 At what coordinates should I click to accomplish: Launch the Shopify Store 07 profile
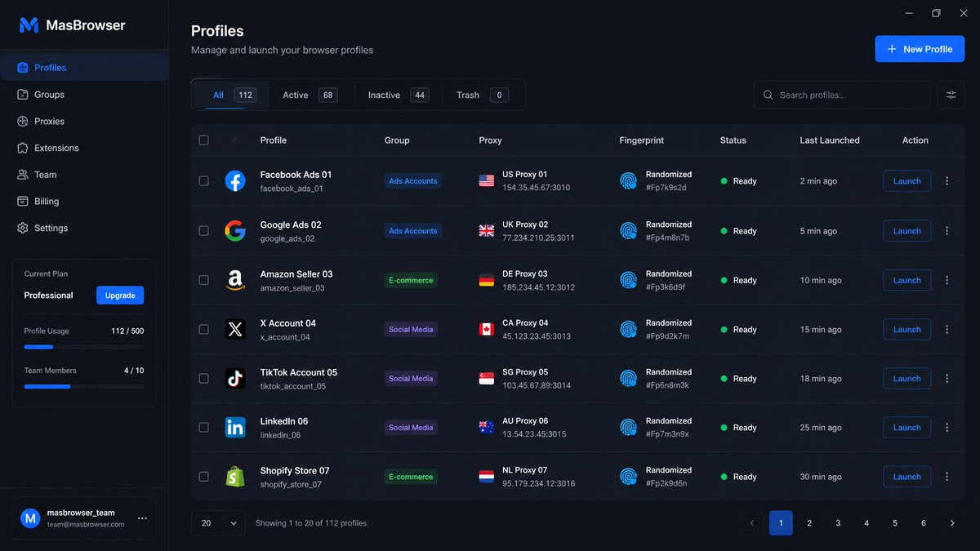pos(906,477)
